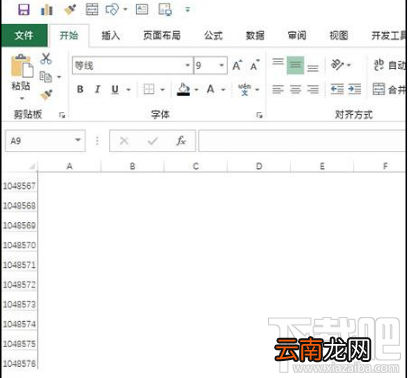The image size is (408, 378).
Task: Open the 剪贴板 dialog launcher
Action: [x=62, y=115]
